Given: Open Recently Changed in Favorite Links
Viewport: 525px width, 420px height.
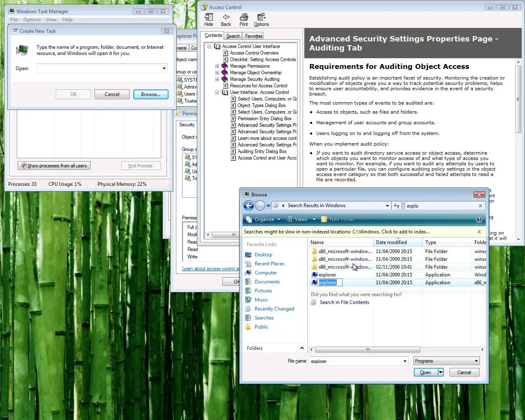Looking at the screenshot, I should pos(274,309).
